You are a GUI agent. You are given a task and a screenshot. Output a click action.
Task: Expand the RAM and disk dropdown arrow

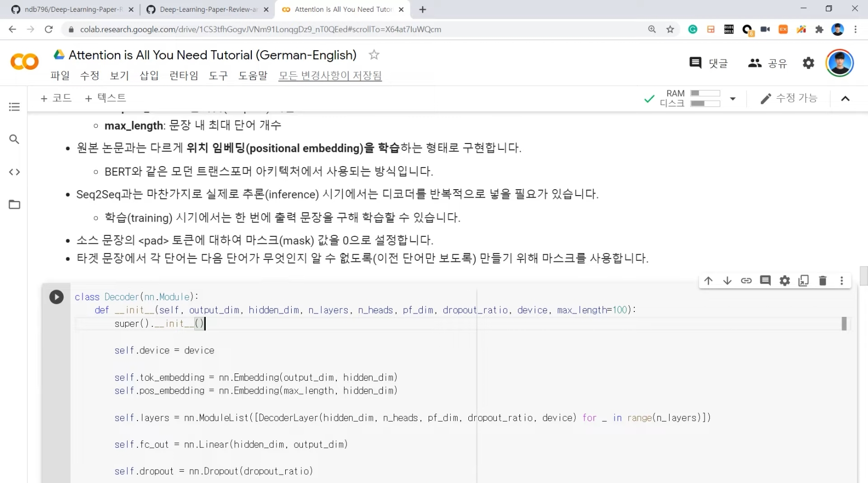[x=732, y=99]
